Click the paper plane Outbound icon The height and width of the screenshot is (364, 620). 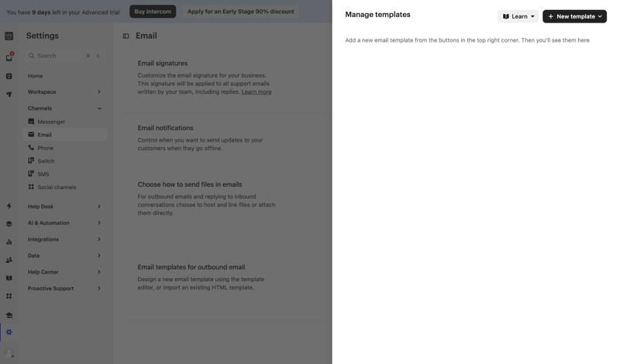pyautogui.click(x=9, y=94)
